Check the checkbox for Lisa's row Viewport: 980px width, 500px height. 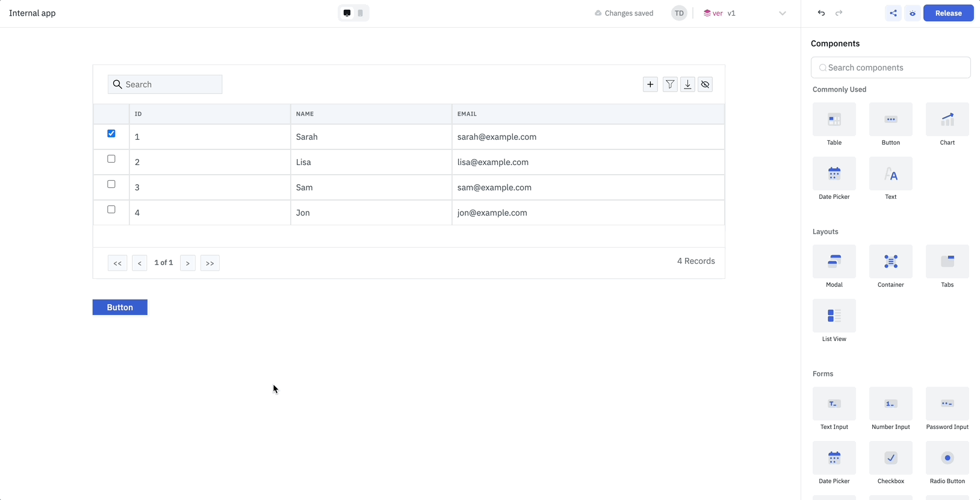tap(111, 159)
